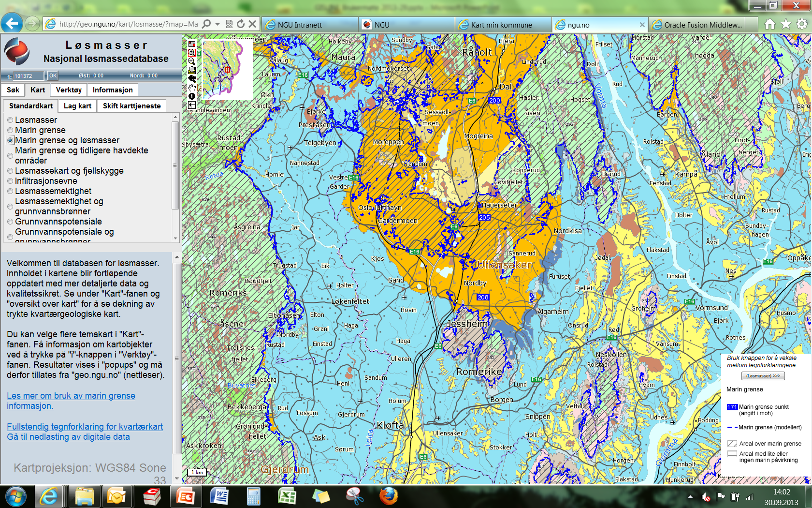Open the Windows Start button
Screen dimensions: 812x508
pos(16,496)
